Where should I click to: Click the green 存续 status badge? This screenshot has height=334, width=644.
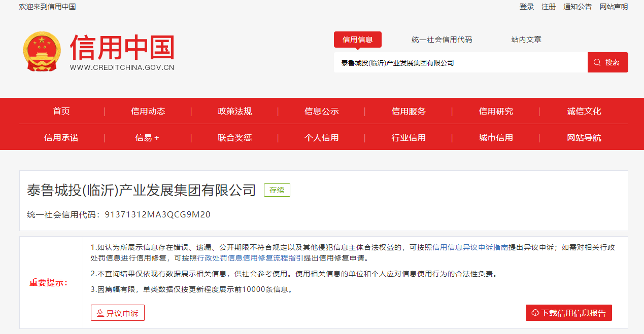(277, 190)
